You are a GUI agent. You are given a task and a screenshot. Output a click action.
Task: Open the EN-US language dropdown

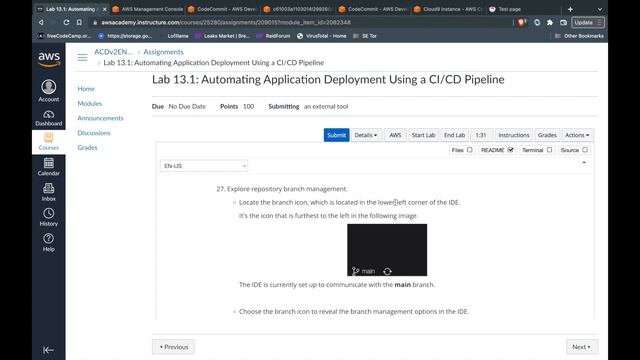(204, 166)
